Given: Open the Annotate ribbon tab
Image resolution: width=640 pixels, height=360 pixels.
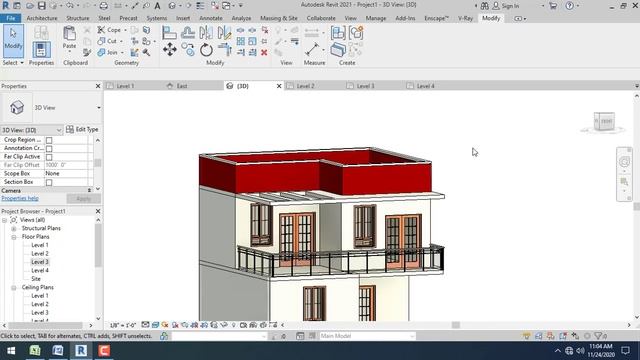Looking at the screenshot, I should coord(211,18).
